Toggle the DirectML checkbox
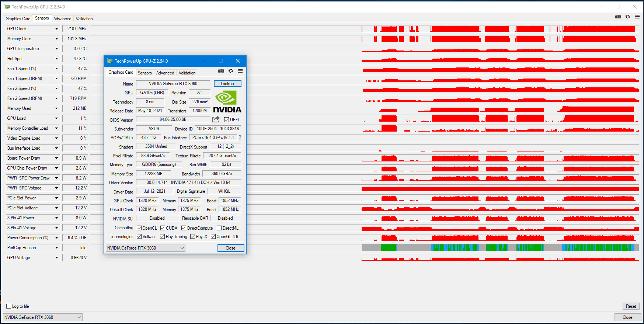 (219, 228)
